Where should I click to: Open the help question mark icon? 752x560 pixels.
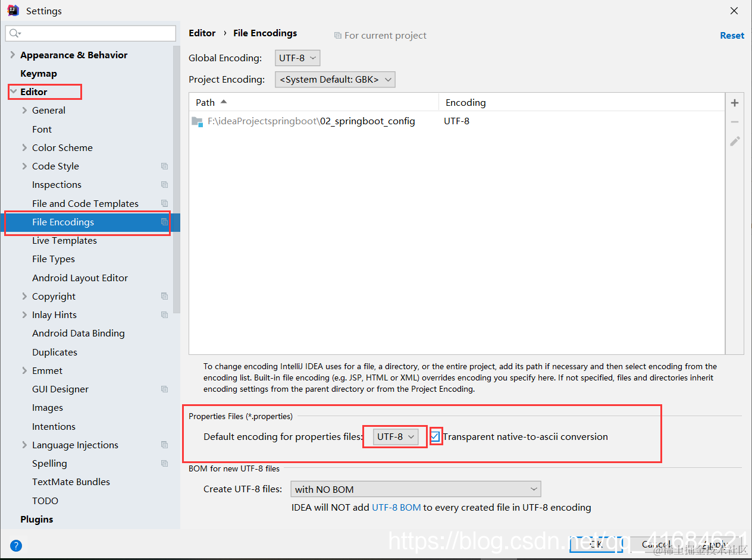coord(16,545)
